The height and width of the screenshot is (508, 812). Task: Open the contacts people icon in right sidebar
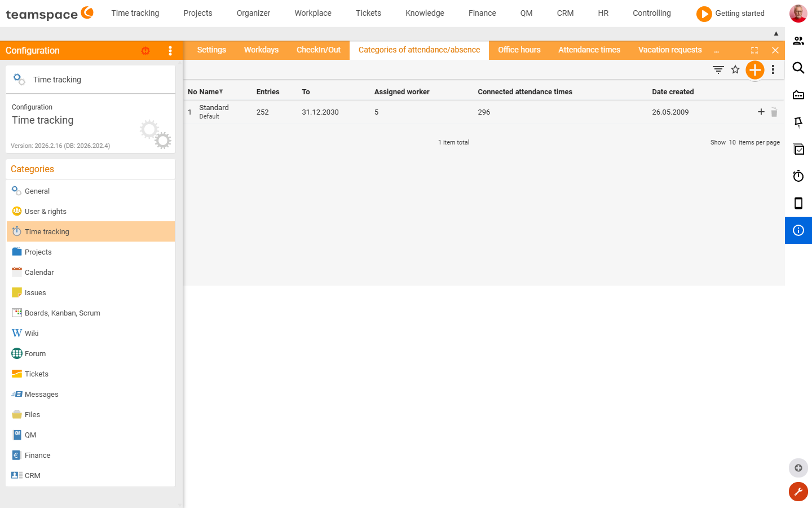pyautogui.click(x=798, y=41)
